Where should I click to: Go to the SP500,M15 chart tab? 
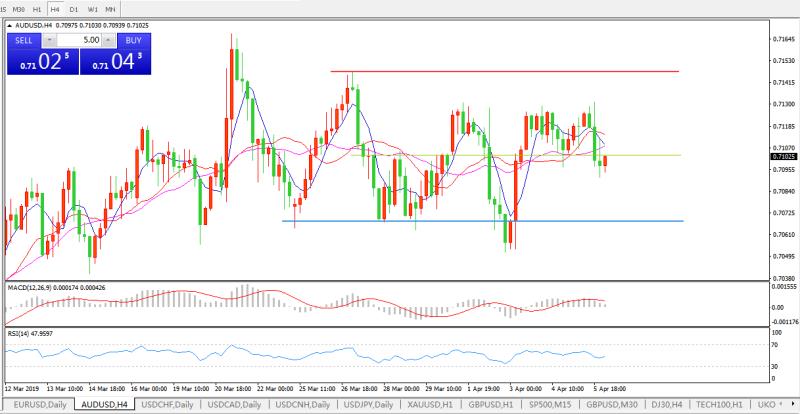[x=550, y=404]
